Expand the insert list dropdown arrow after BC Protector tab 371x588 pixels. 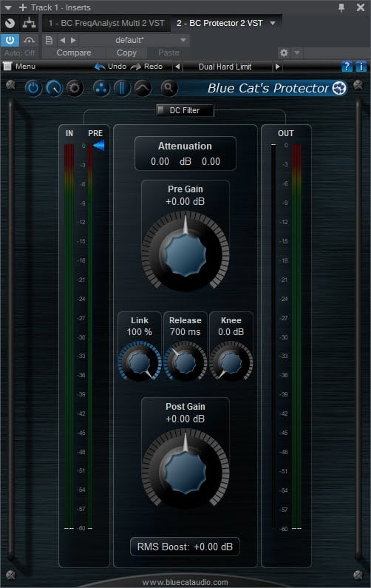[273, 23]
